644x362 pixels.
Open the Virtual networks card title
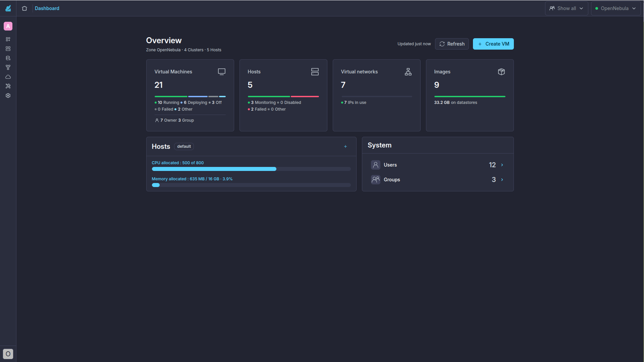359,72
